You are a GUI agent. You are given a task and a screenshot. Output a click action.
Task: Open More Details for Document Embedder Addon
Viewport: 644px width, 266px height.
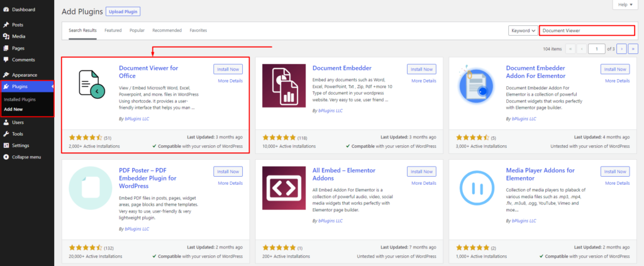618,81
